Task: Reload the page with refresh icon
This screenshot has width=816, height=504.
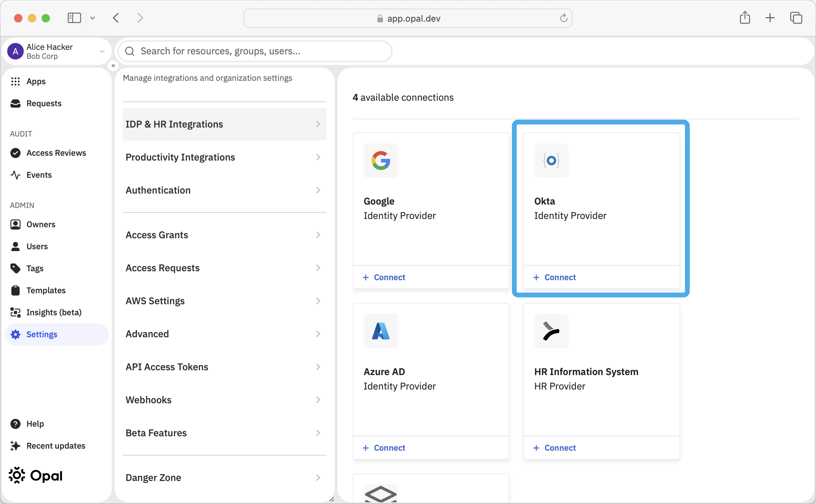Action: [563, 18]
